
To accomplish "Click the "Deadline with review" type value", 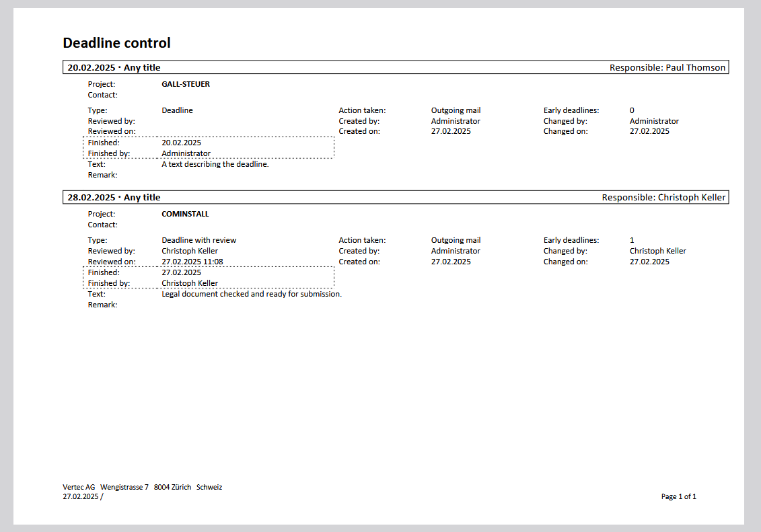I will [x=198, y=240].
